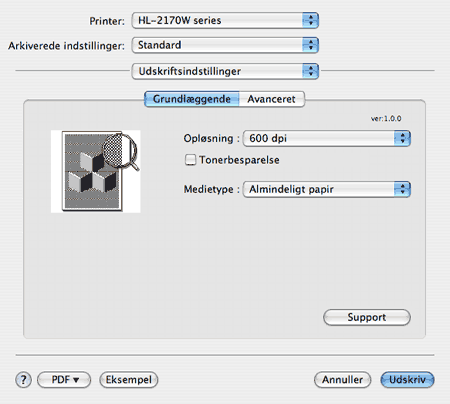Screen dimensions: 450x404
Task: Select the Grundlæggende tab
Action: tap(192, 99)
